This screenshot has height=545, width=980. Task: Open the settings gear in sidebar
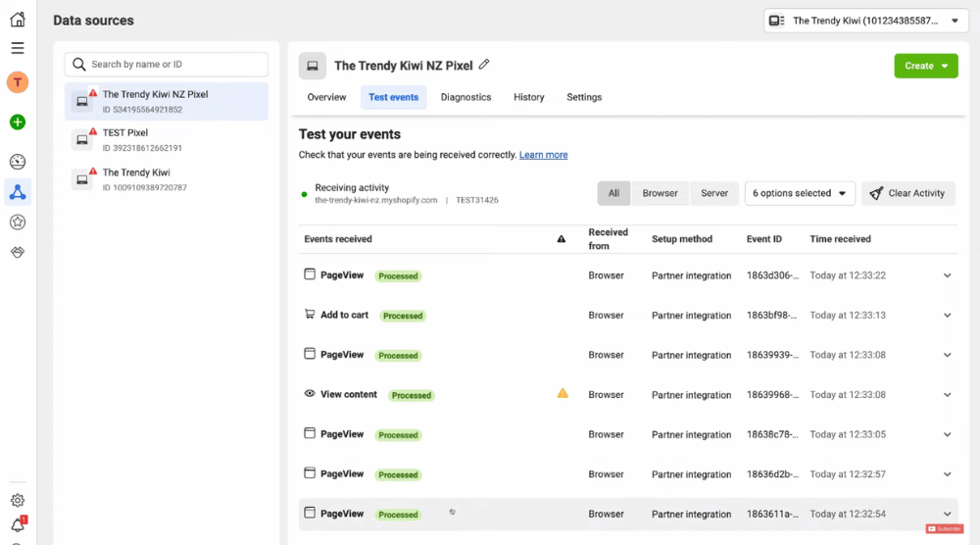tap(18, 500)
